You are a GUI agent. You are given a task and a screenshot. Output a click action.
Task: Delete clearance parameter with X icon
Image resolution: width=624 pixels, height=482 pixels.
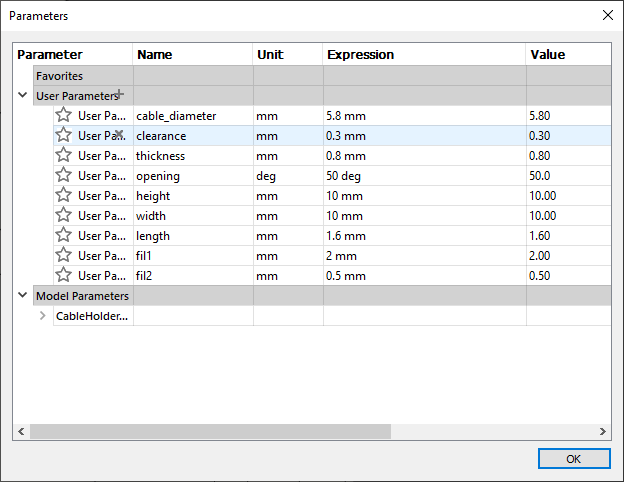pos(119,134)
